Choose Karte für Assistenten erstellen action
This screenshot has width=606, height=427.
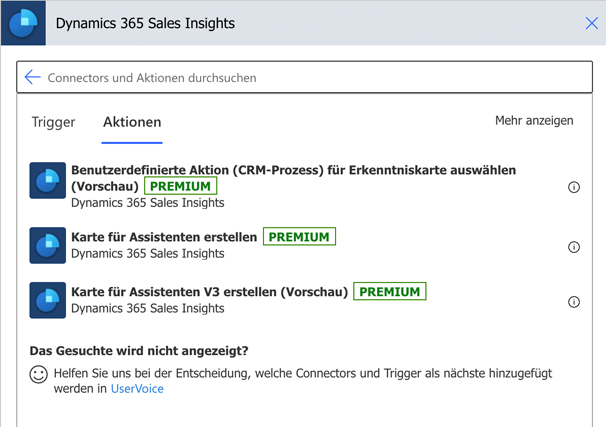pos(164,237)
